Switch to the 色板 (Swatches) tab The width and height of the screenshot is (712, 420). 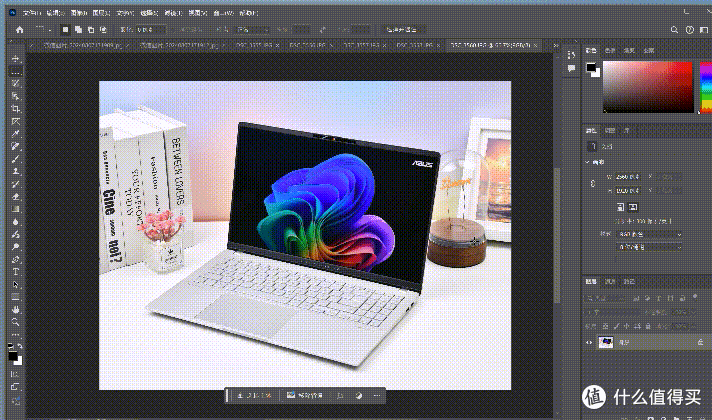tap(610, 50)
